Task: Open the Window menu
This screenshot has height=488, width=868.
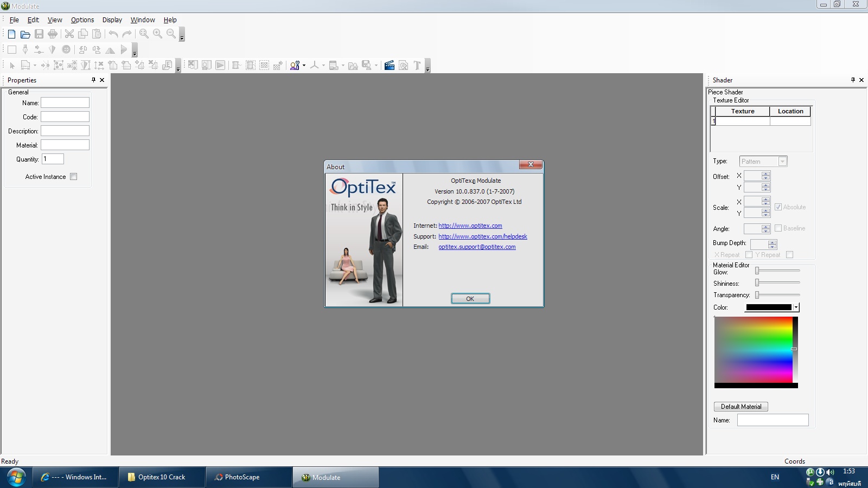Action: pyautogui.click(x=143, y=20)
